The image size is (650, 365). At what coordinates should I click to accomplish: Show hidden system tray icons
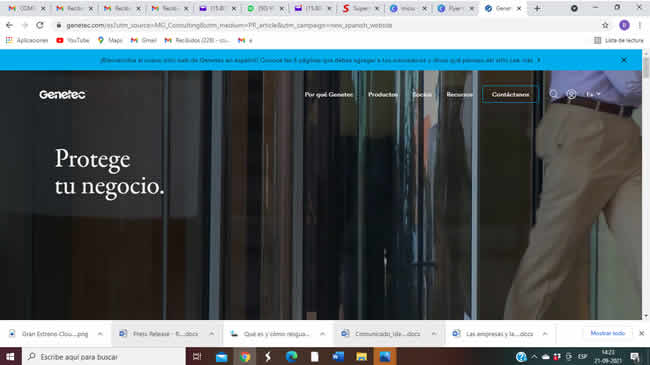[534, 357]
